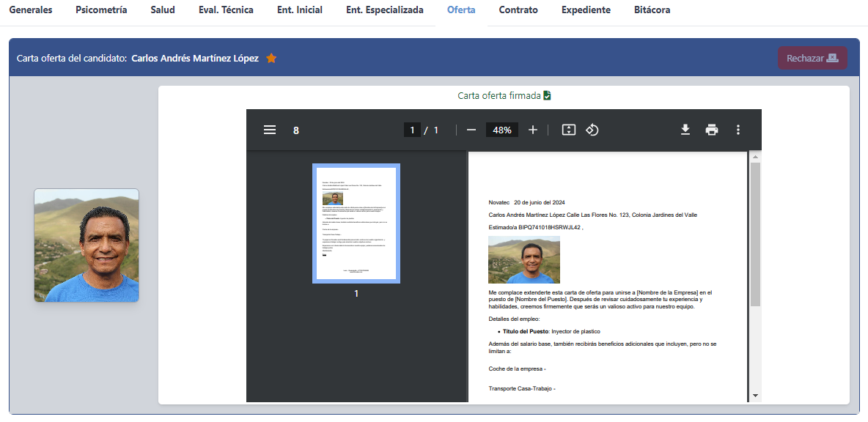Open the Psicometría tab
The image size is (868, 422).
click(x=101, y=10)
